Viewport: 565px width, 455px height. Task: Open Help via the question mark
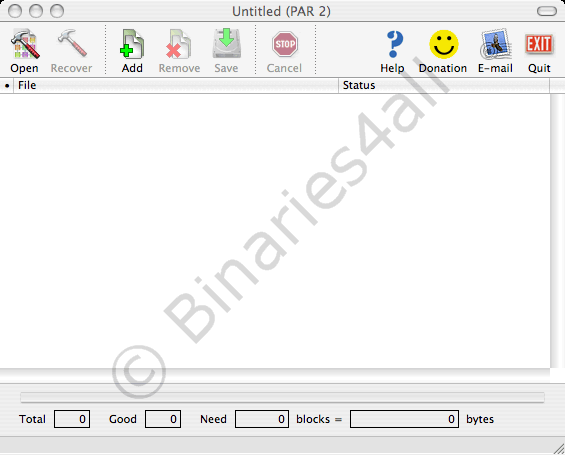click(394, 44)
